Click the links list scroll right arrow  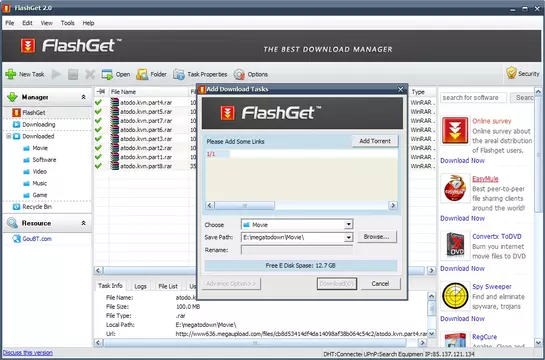click(x=393, y=205)
